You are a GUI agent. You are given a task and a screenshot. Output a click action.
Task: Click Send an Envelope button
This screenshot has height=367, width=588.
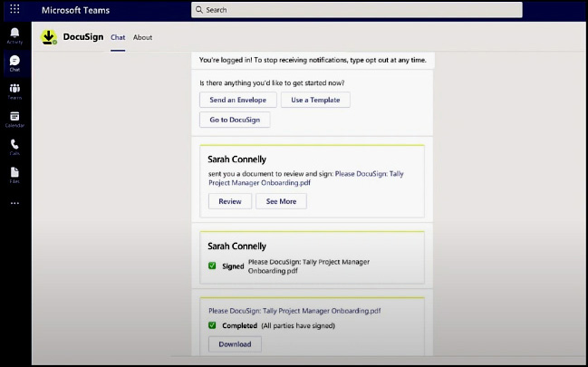tap(237, 100)
